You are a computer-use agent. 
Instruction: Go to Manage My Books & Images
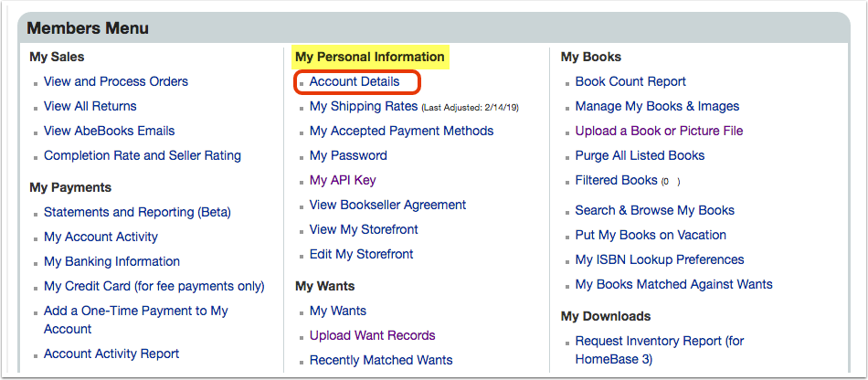point(657,106)
